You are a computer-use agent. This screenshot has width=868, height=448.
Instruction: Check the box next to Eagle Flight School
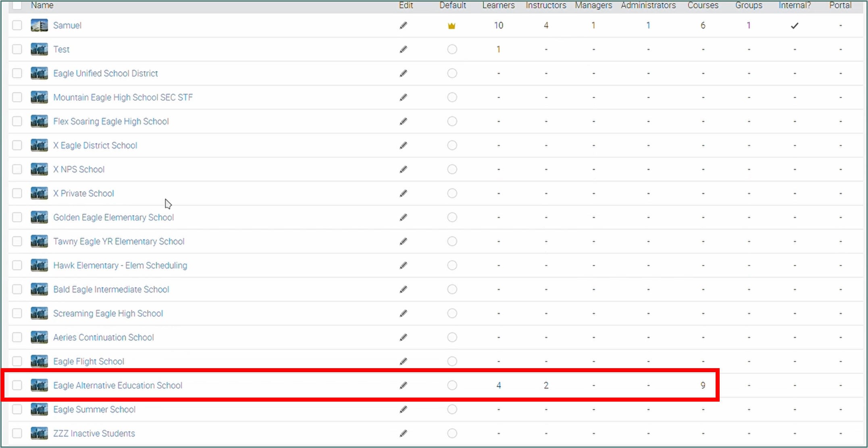17,361
